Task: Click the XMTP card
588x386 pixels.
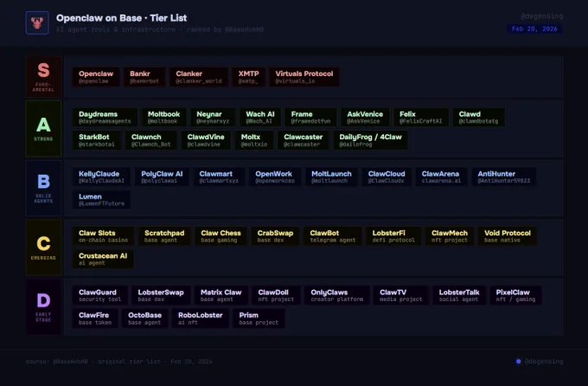Action: point(249,77)
